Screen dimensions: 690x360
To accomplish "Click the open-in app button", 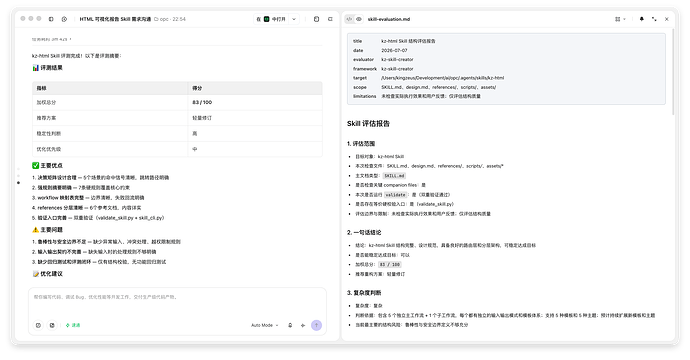I will pos(272,19).
